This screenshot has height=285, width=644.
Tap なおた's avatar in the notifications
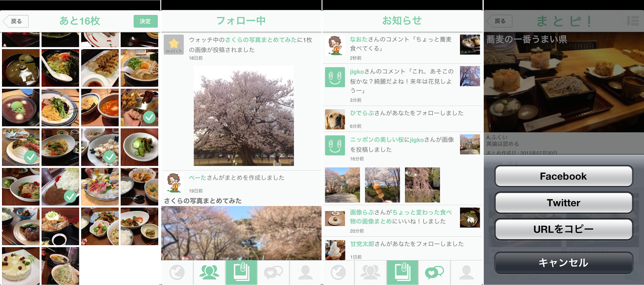pyautogui.click(x=335, y=45)
